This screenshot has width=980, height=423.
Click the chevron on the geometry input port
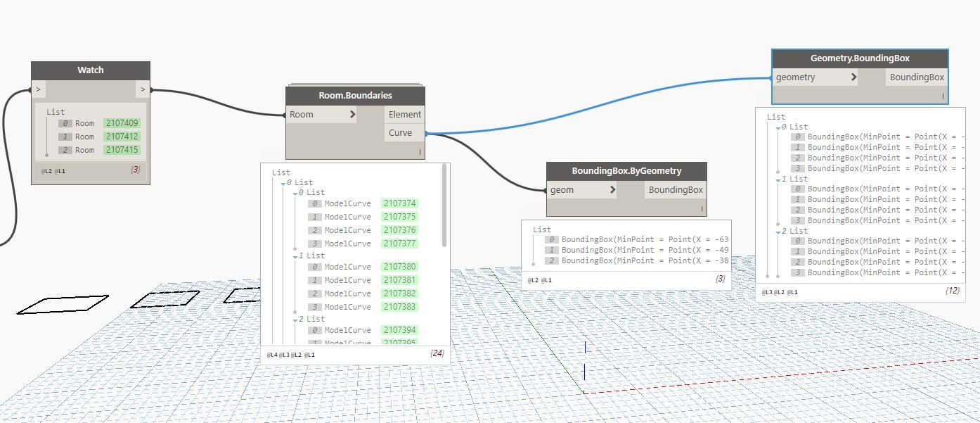[x=853, y=77]
